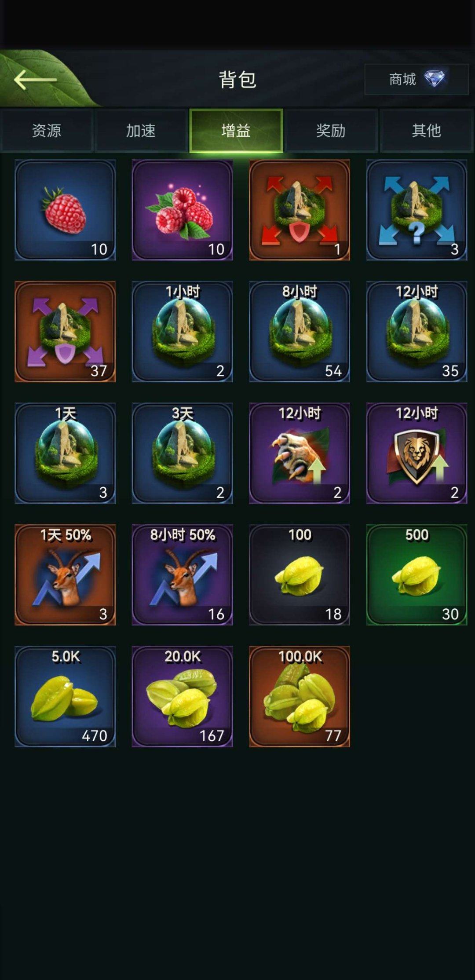Select the single raspberry item

65,210
